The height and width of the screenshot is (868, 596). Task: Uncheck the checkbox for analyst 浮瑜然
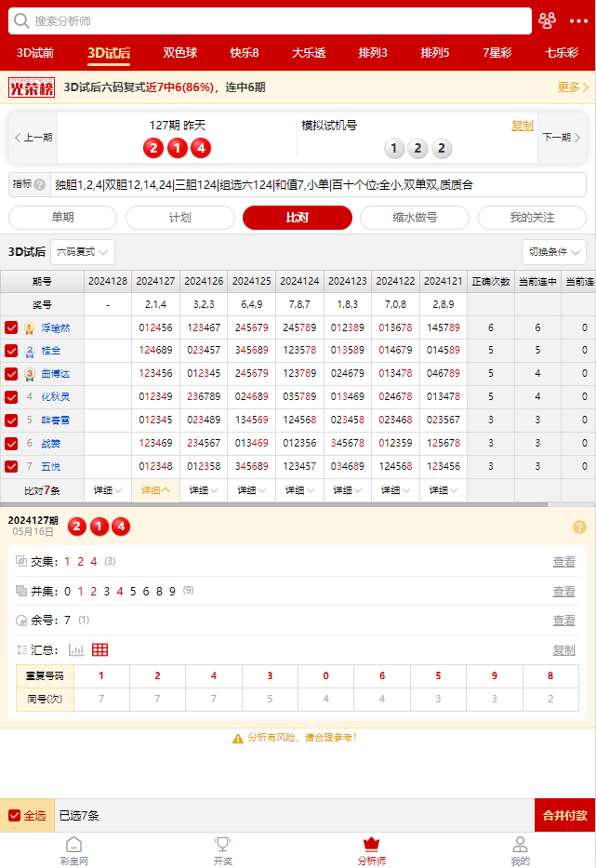click(x=11, y=327)
